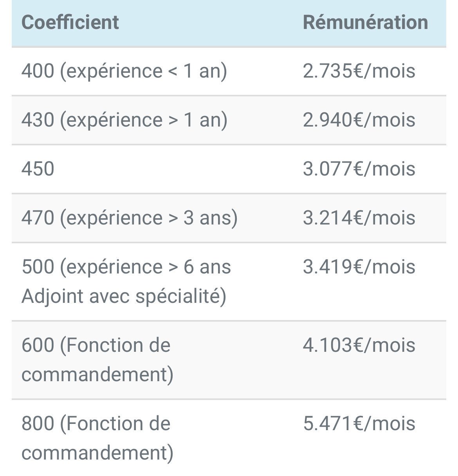Image resolution: width=458 pixels, height=476 pixels.
Task: Click the Coefficient column header
Action: (x=70, y=22)
